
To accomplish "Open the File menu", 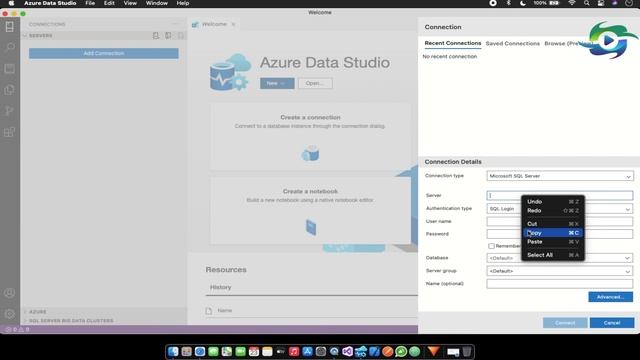I will [x=90, y=3].
